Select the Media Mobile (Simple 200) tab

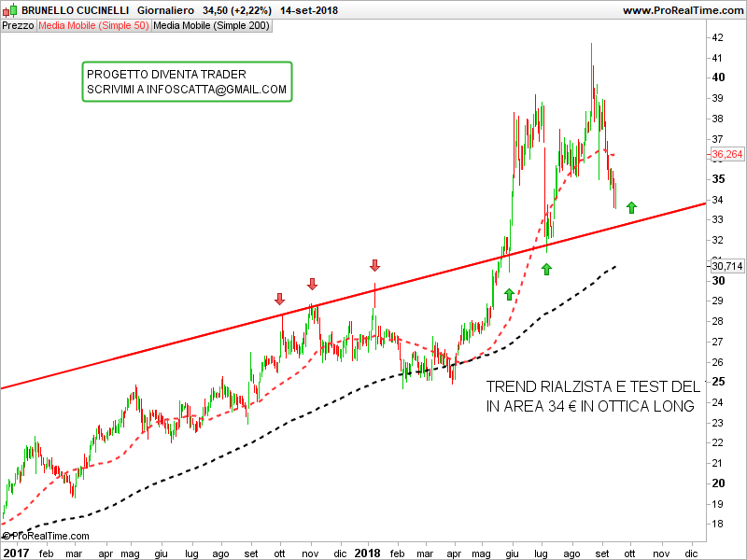pos(212,26)
